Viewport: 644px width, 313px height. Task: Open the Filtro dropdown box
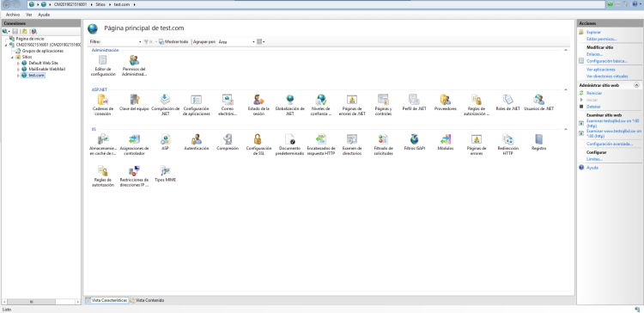[x=121, y=41]
